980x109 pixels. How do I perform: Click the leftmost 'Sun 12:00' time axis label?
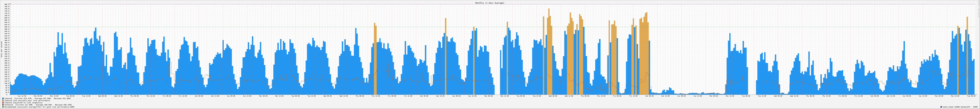coord(22,96)
